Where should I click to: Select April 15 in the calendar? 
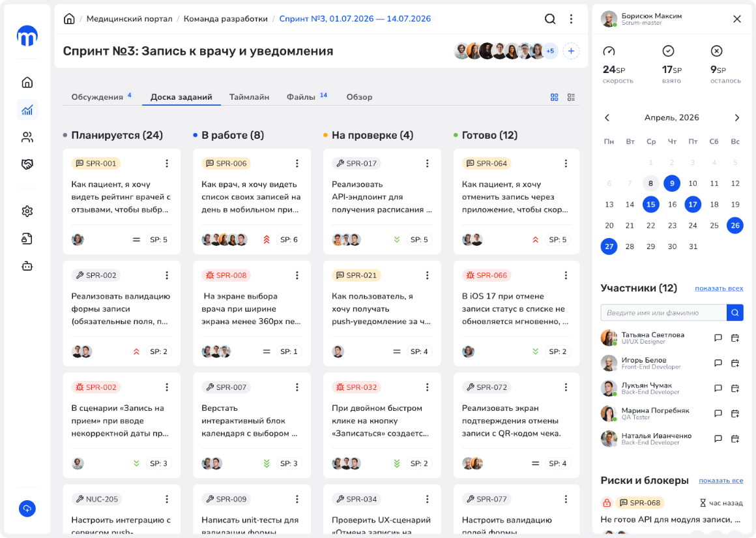pyautogui.click(x=651, y=205)
